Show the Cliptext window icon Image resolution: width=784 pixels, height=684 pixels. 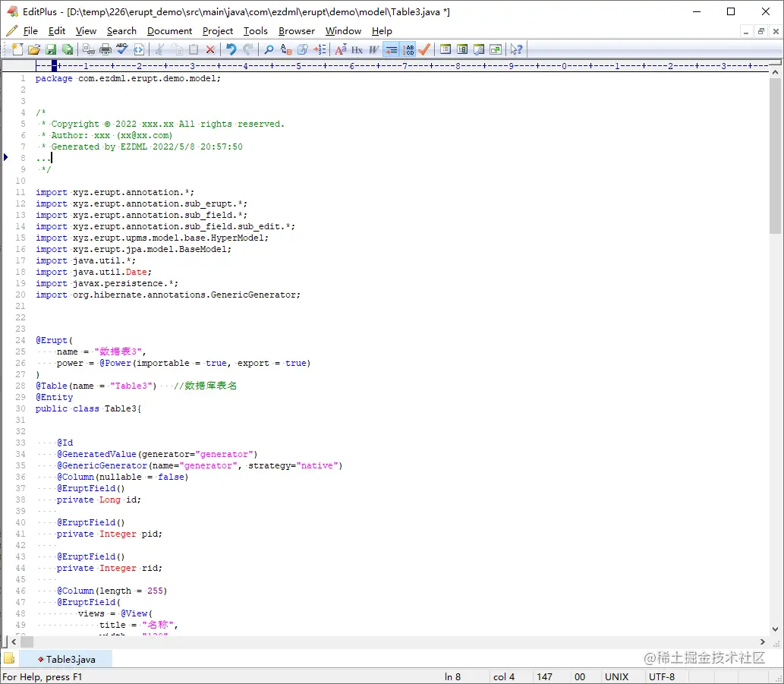[x=462, y=49]
